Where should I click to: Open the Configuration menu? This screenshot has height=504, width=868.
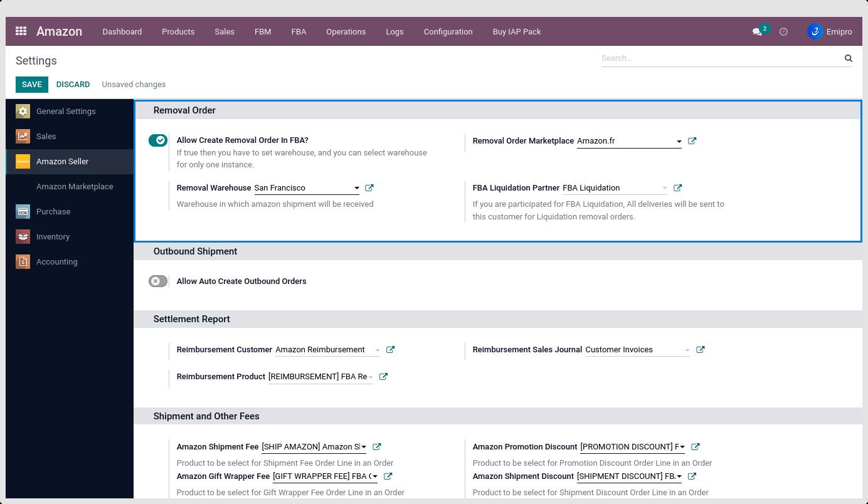(448, 31)
